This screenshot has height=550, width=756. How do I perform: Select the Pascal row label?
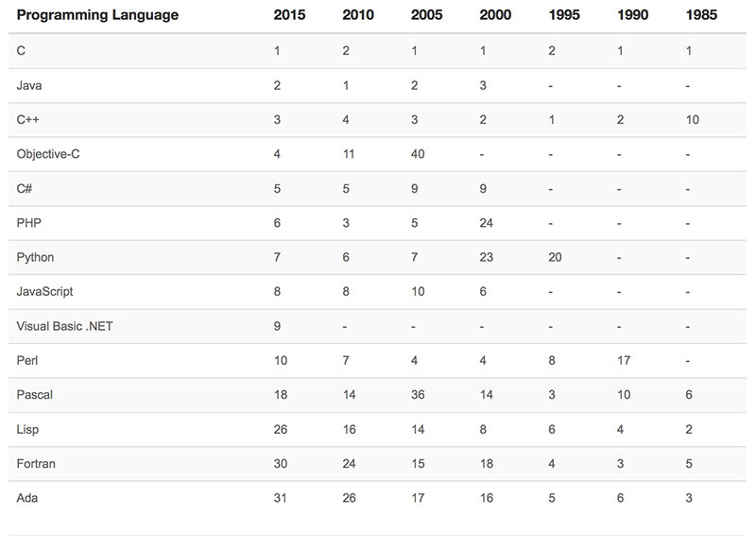[34, 395]
